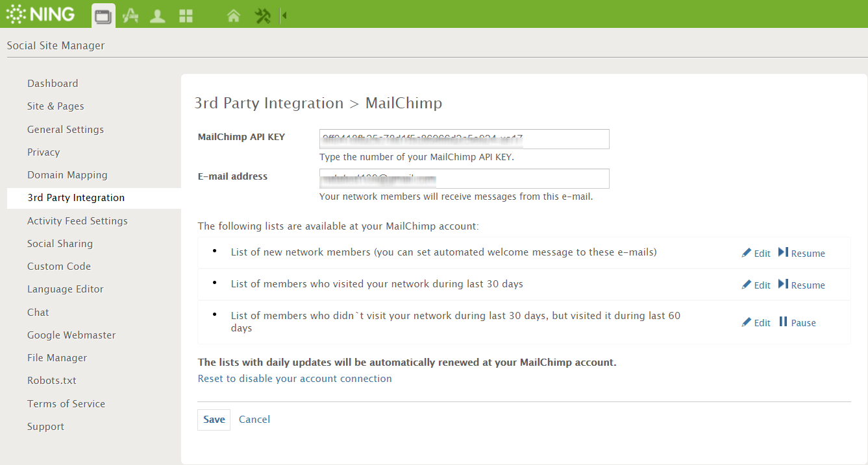This screenshot has width=868, height=465.
Task: Go to the home icon
Action: [234, 16]
